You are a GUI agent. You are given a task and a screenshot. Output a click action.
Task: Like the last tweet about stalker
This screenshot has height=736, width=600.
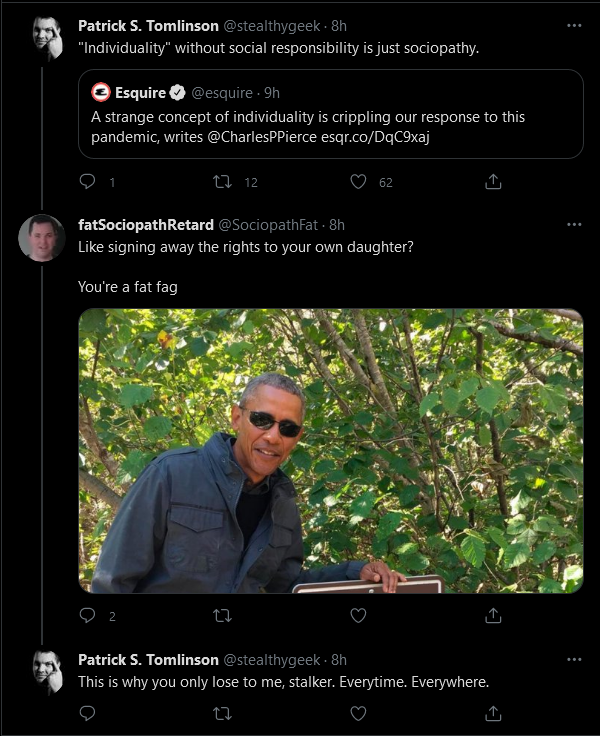(x=358, y=713)
